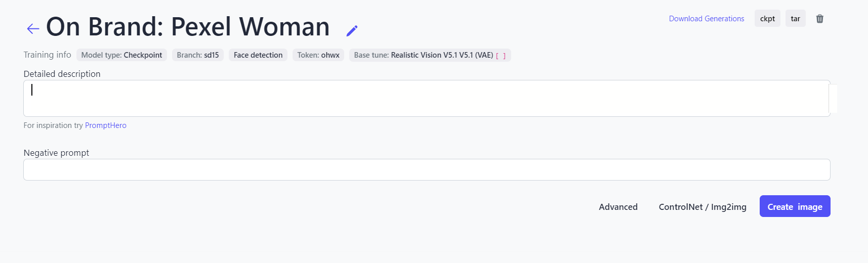Focus the Detailed description text box
This screenshot has height=263, width=868.
click(425, 99)
